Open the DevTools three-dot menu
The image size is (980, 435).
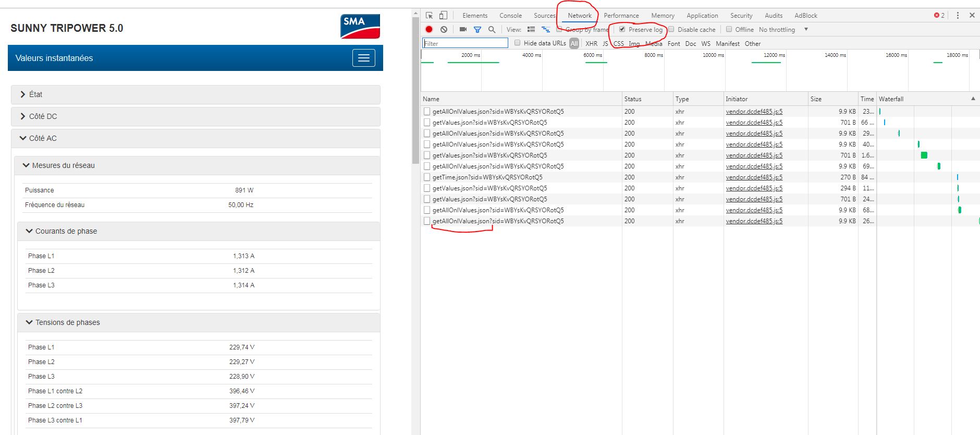pyautogui.click(x=958, y=16)
